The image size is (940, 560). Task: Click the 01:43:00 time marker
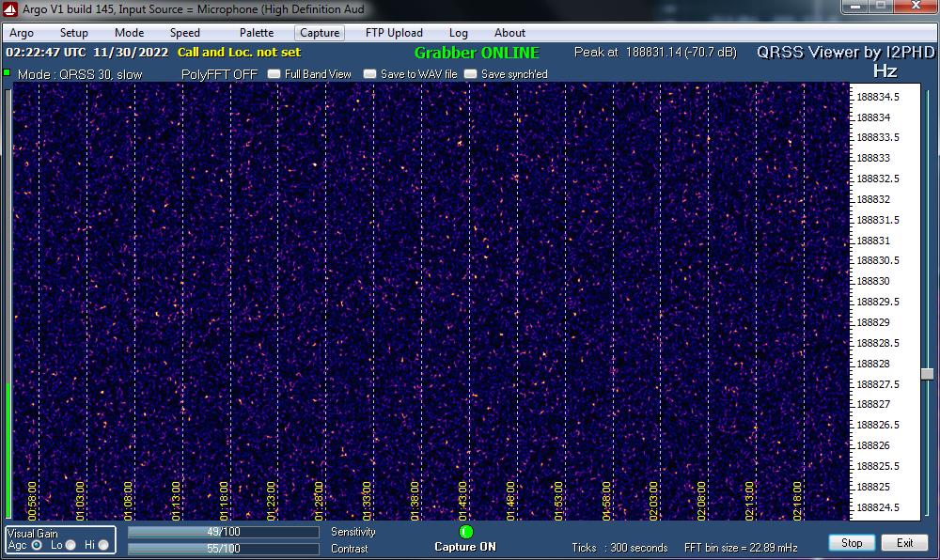(x=462, y=501)
